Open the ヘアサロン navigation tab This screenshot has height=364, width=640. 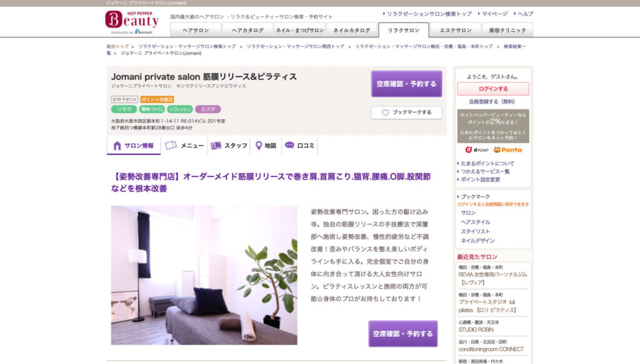tap(196, 30)
